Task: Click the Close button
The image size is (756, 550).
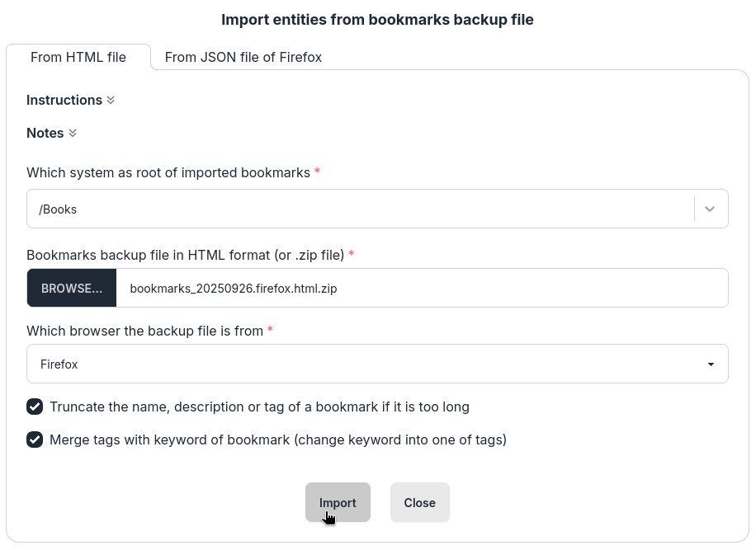Action: (419, 503)
